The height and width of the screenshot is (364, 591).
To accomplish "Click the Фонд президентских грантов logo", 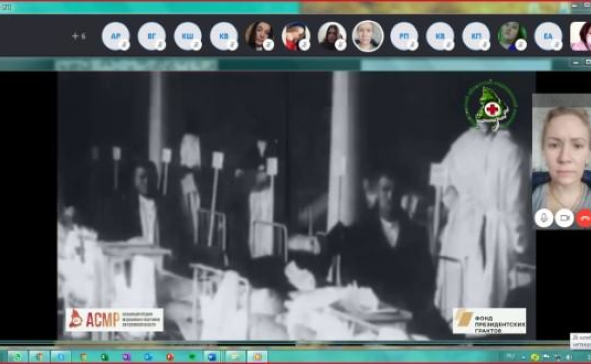I will point(489,321).
